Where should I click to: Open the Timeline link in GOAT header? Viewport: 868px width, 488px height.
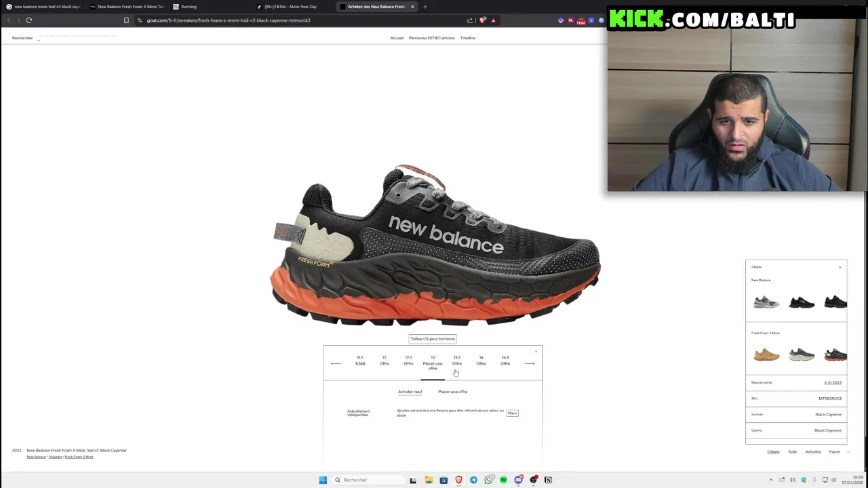point(468,38)
